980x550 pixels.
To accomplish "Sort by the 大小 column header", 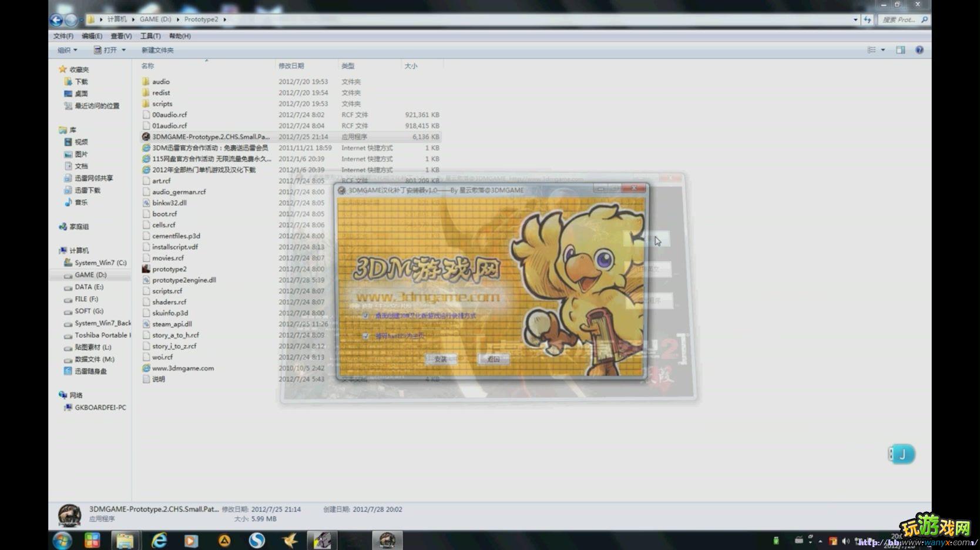I will 411,66.
